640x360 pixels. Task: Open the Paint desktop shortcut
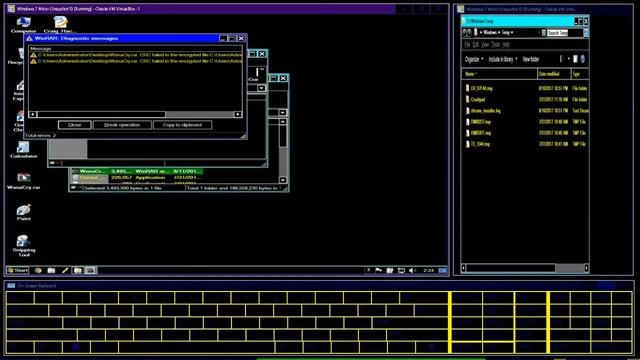tap(23, 212)
